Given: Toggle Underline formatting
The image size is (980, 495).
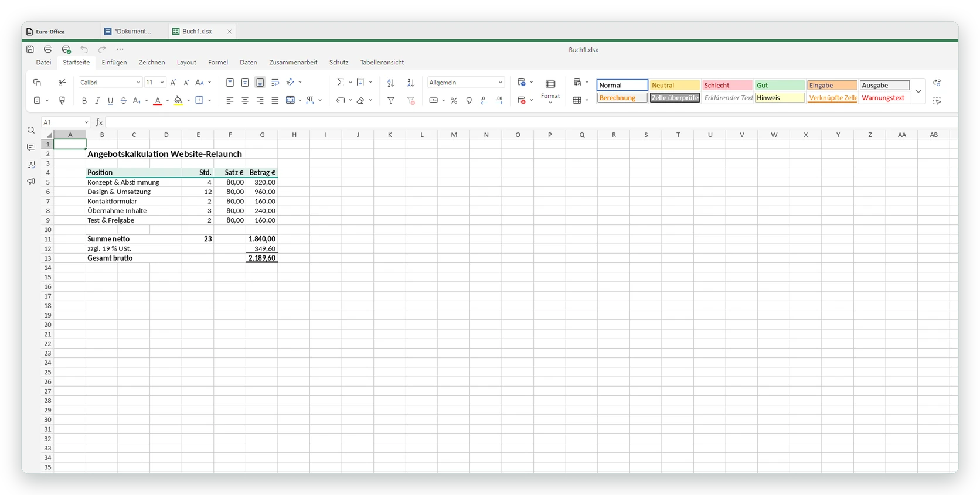Looking at the screenshot, I should pyautogui.click(x=110, y=101).
